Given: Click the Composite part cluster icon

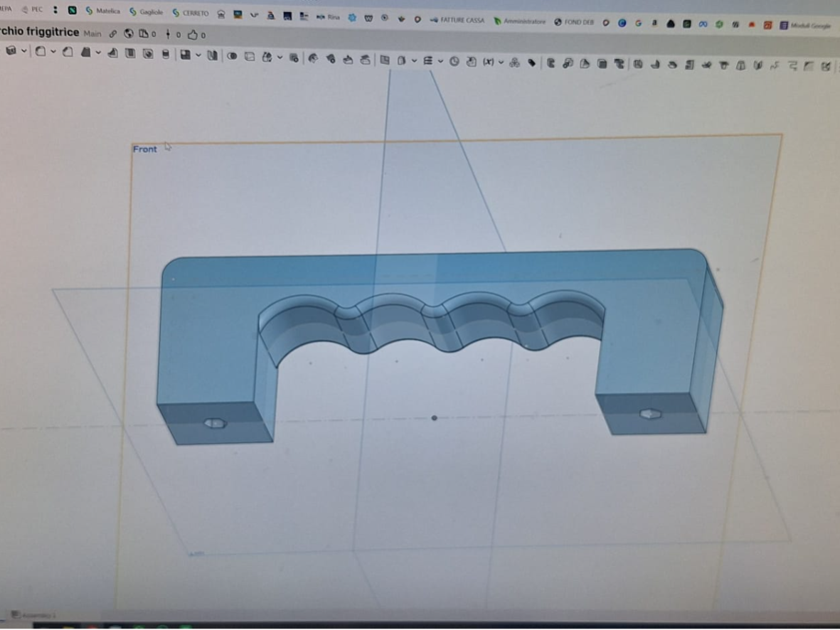Looking at the screenshot, I should click(514, 62).
